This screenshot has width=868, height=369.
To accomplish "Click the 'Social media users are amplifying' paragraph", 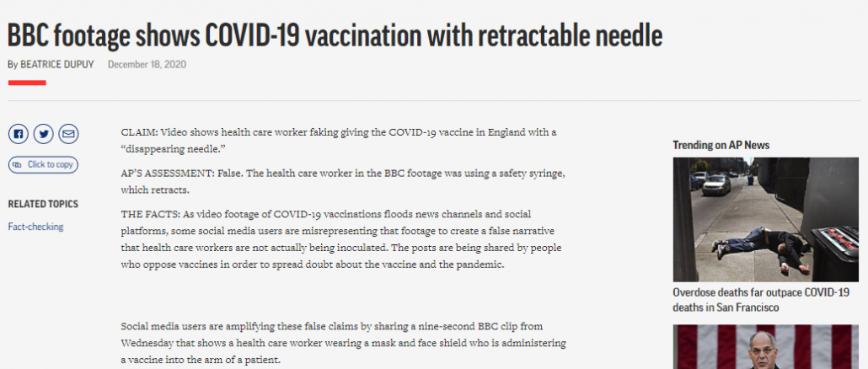I will pyautogui.click(x=343, y=343).
